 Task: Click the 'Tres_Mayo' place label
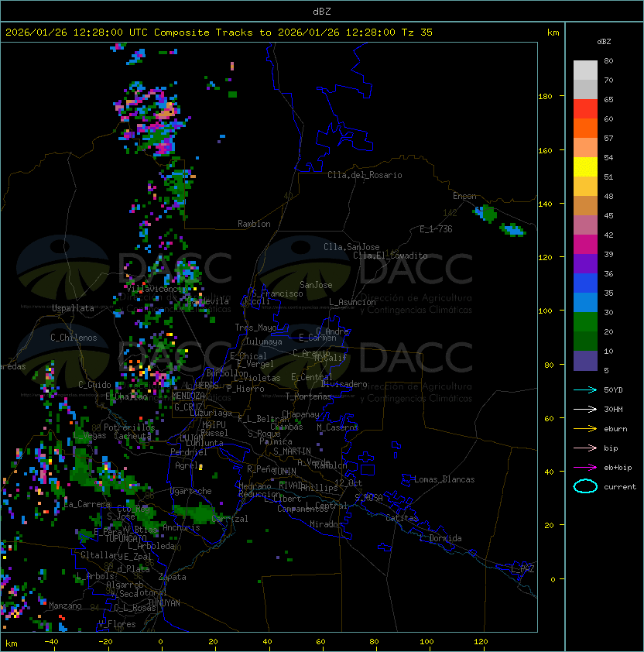click(x=255, y=328)
